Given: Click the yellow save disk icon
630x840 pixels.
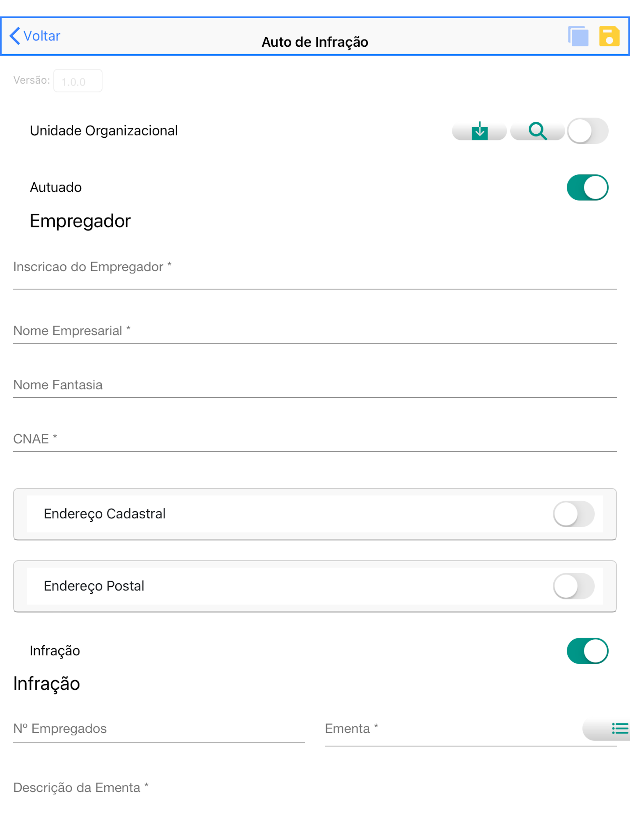Looking at the screenshot, I should pos(609,36).
